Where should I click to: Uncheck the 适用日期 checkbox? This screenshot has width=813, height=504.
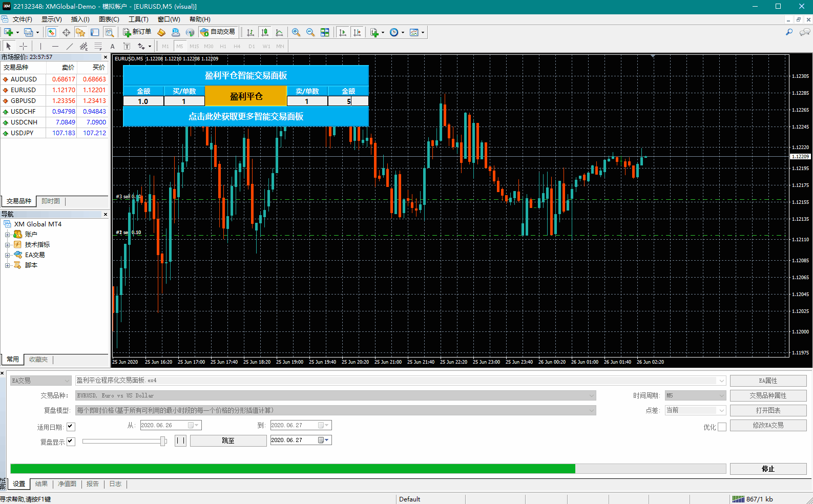coord(71,427)
